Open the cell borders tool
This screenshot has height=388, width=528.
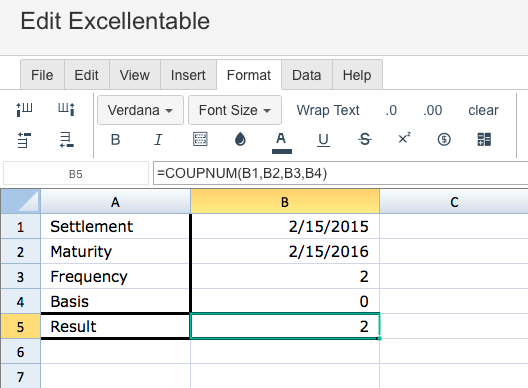click(x=200, y=139)
